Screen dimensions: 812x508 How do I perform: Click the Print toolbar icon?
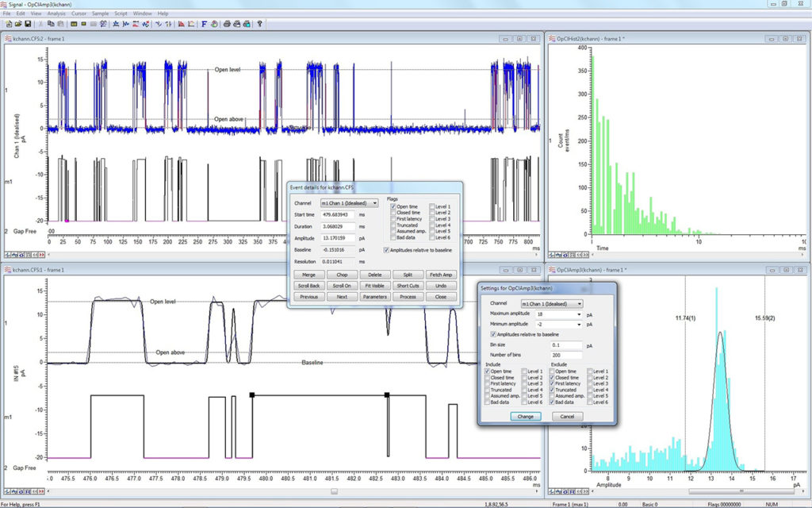227,25
